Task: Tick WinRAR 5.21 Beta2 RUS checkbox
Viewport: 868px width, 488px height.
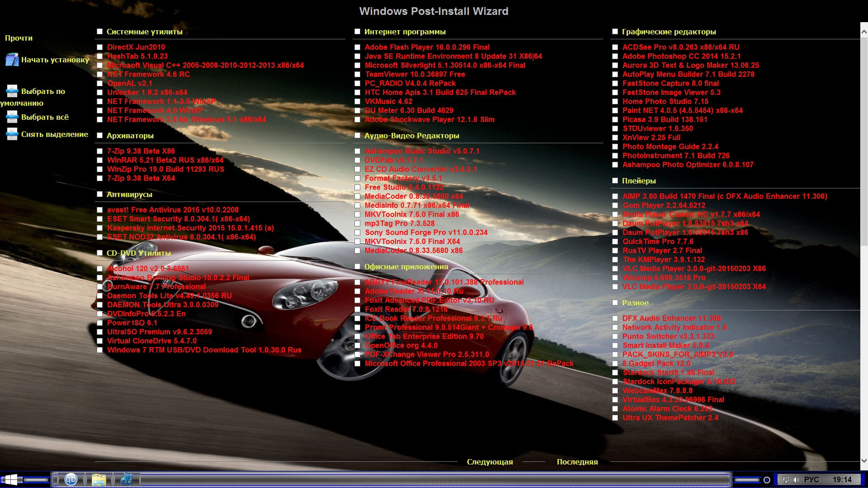Action: click(99, 160)
